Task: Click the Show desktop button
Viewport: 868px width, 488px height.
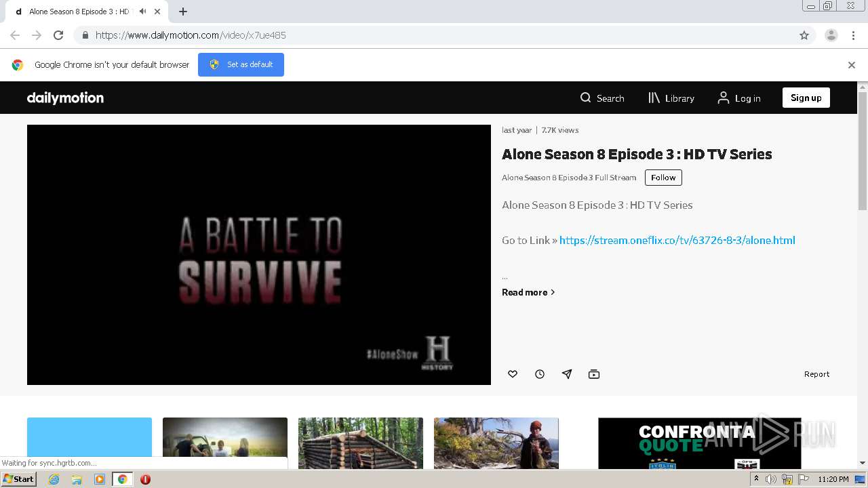Action: point(861,479)
